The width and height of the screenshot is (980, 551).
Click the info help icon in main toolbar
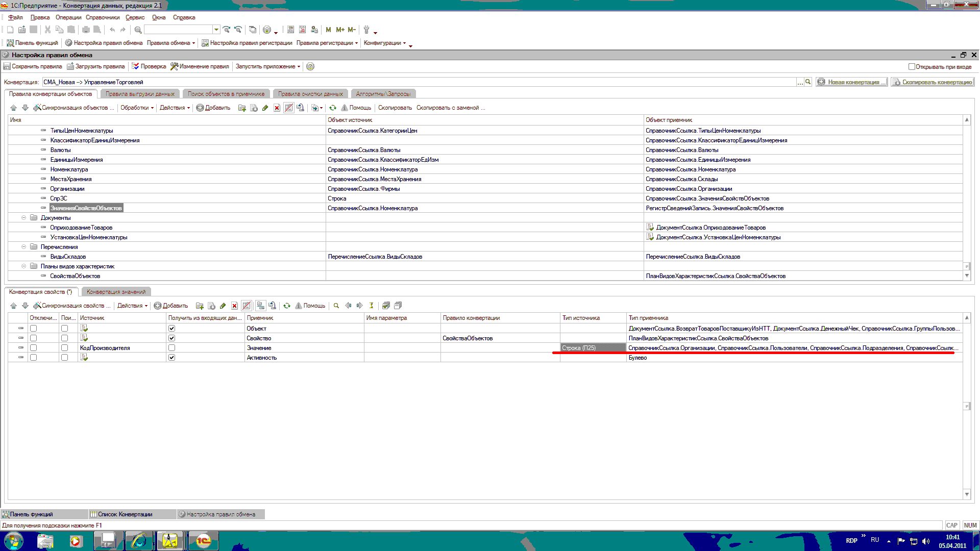pyautogui.click(x=266, y=30)
